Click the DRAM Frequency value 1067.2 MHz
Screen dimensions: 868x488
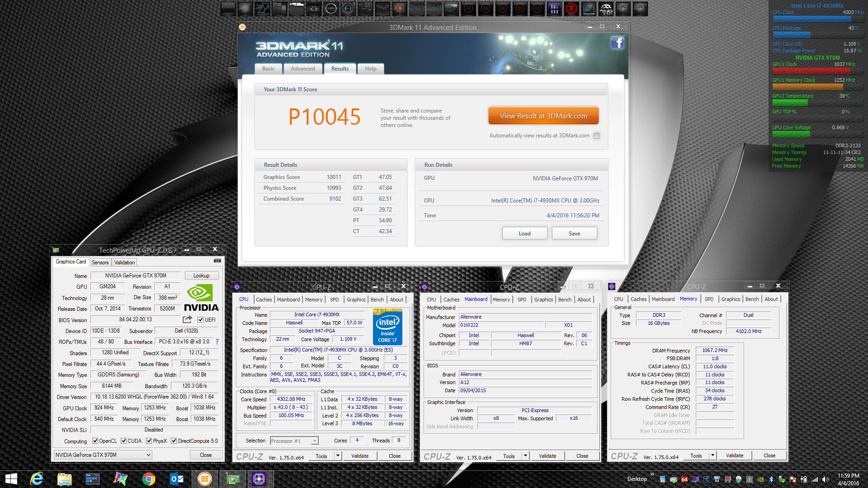[715, 350]
